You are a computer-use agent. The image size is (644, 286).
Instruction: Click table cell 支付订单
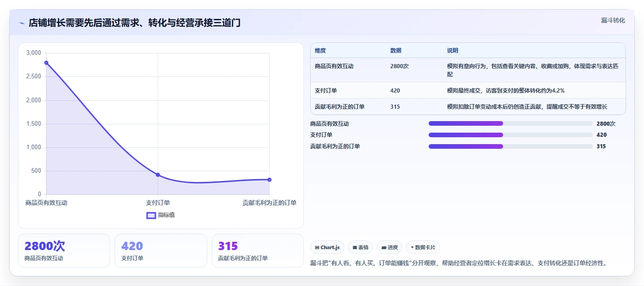(x=326, y=91)
